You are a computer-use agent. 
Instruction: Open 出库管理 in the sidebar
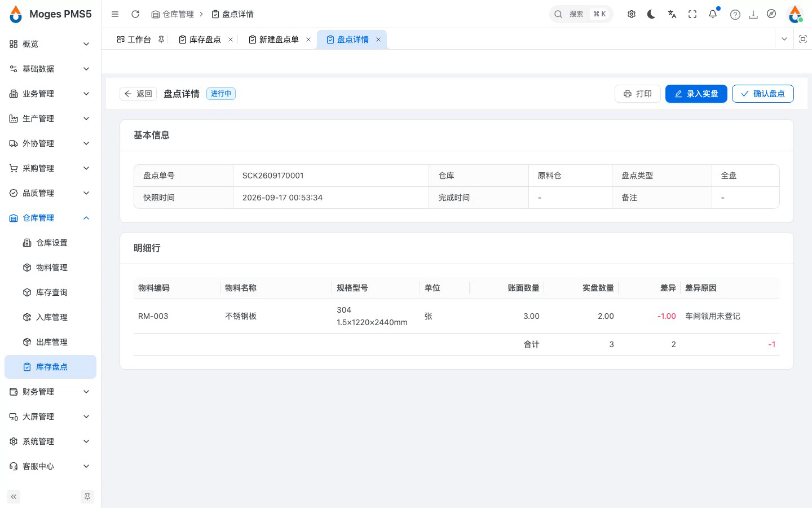pos(50,342)
